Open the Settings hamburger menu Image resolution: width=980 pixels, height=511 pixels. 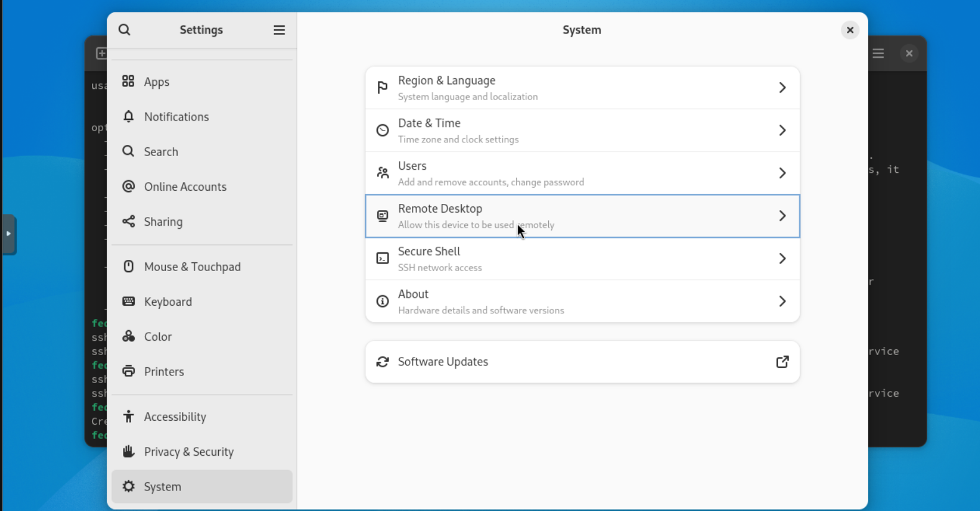(279, 30)
